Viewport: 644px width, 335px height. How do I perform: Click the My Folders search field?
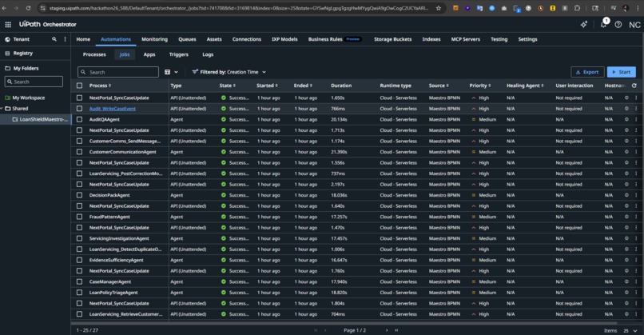point(34,82)
